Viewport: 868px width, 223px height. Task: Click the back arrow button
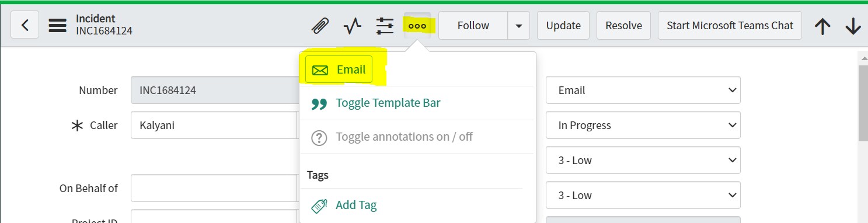pyautogui.click(x=25, y=26)
